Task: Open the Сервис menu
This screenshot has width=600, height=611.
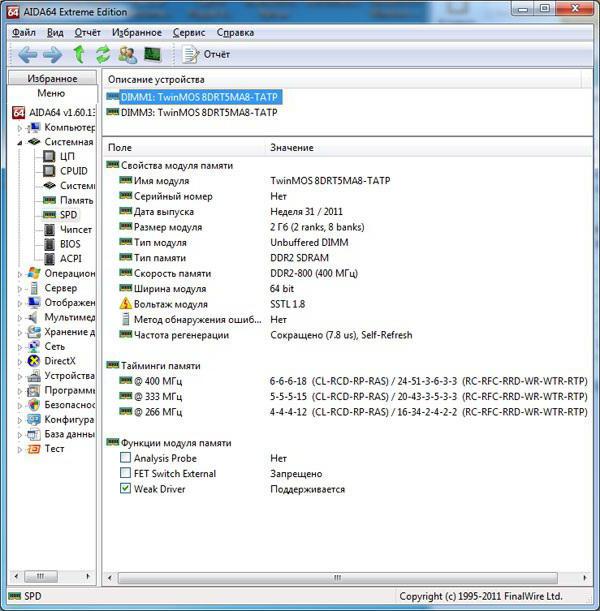Action: point(189,32)
